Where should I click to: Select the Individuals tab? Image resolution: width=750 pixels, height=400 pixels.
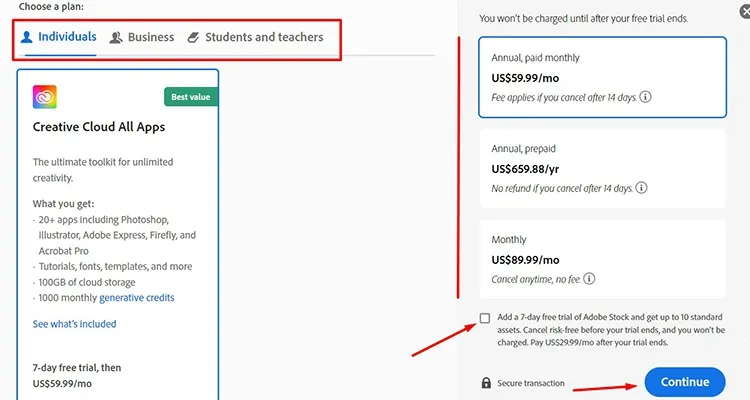pos(67,38)
